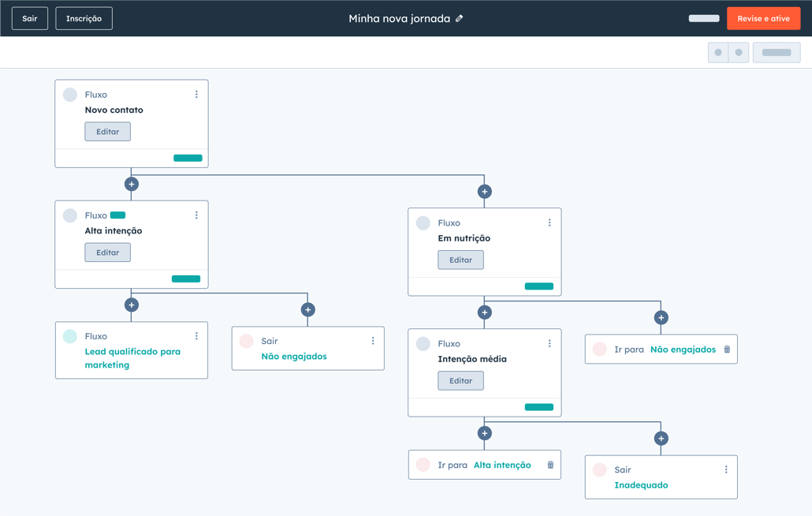
Task: Add step above Ir para Alta intenção
Action: 485,433
